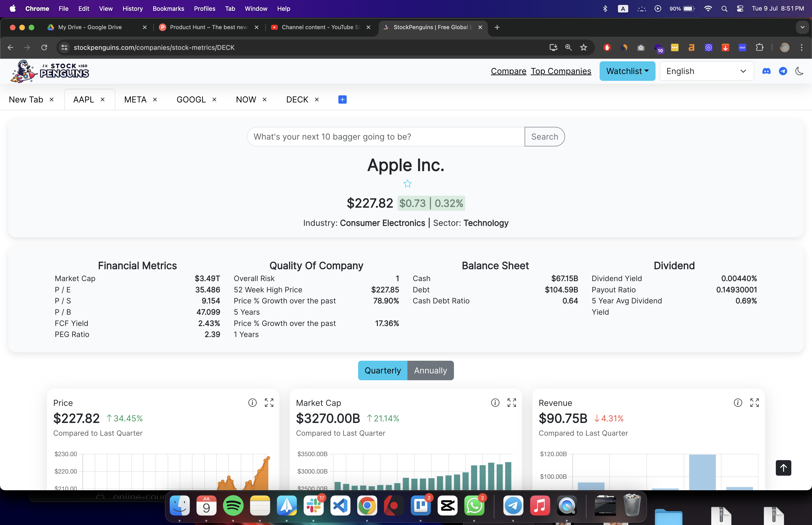Open the Discord icon in header
The image size is (812, 525).
point(766,71)
